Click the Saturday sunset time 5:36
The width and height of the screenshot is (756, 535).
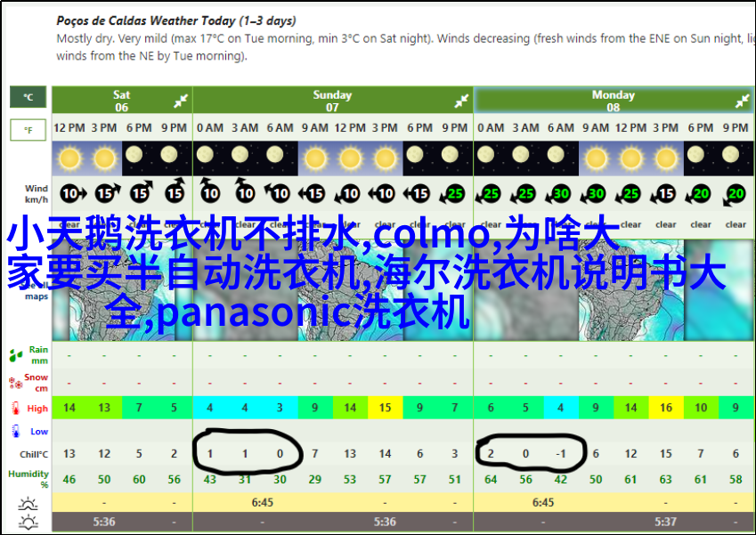tap(104, 522)
